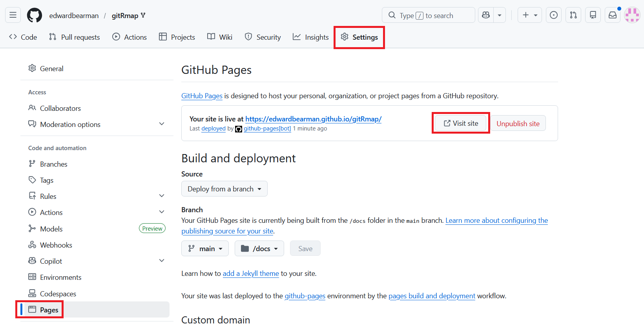
Task: Switch to the Actions repository tab
Action: click(130, 37)
